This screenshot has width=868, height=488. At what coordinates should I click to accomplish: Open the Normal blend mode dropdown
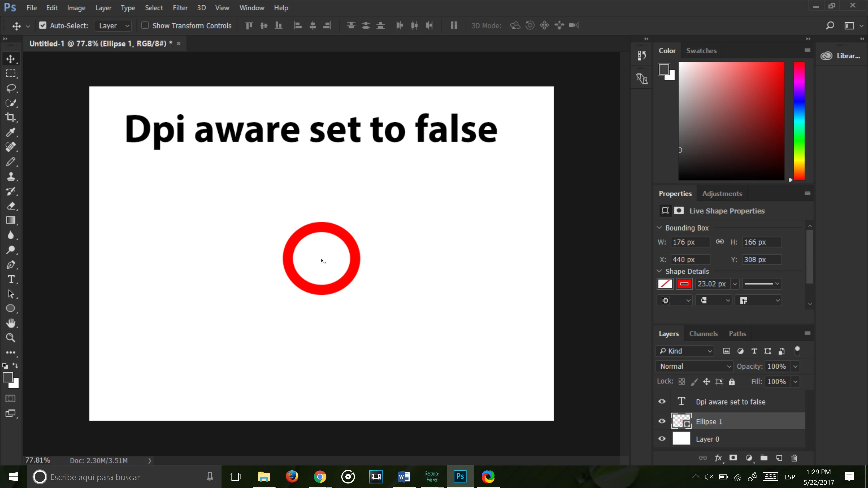pyautogui.click(x=694, y=366)
